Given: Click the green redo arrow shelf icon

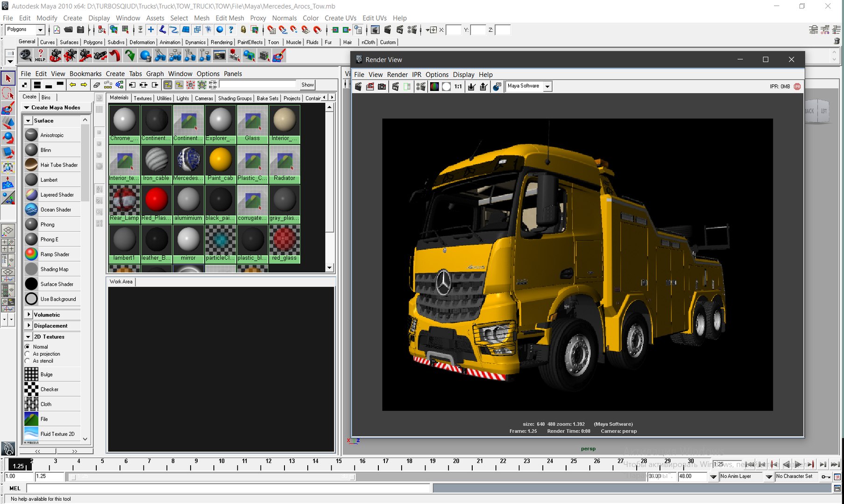Looking at the screenshot, I should 130,56.
